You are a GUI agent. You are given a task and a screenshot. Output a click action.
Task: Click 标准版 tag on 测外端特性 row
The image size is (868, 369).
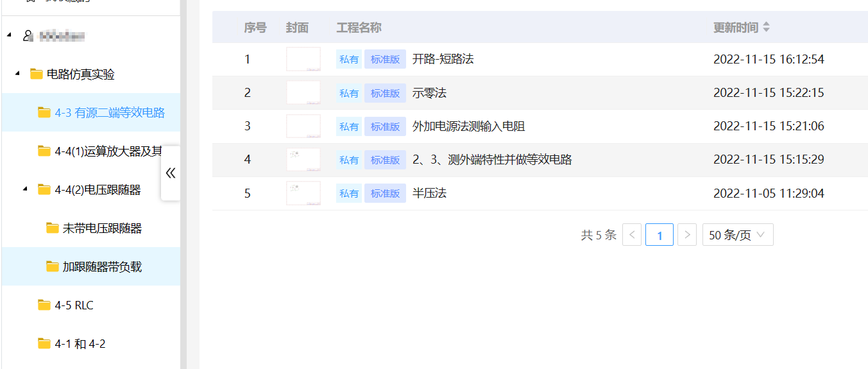pos(385,160)
